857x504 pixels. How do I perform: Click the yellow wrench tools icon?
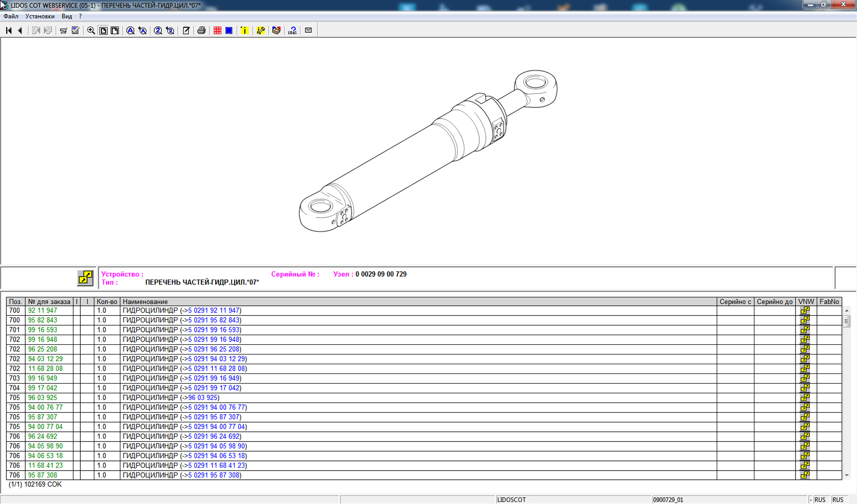[261, 30]
